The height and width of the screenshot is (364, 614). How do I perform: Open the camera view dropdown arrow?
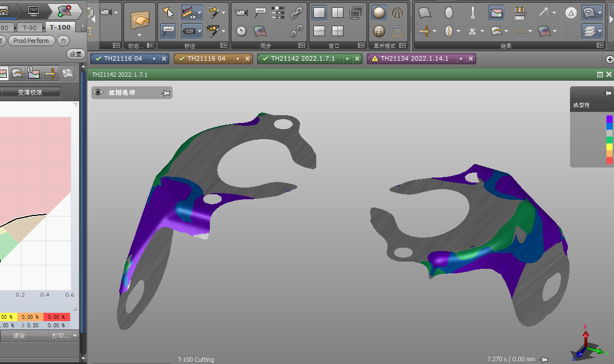(x=116, y=13)
